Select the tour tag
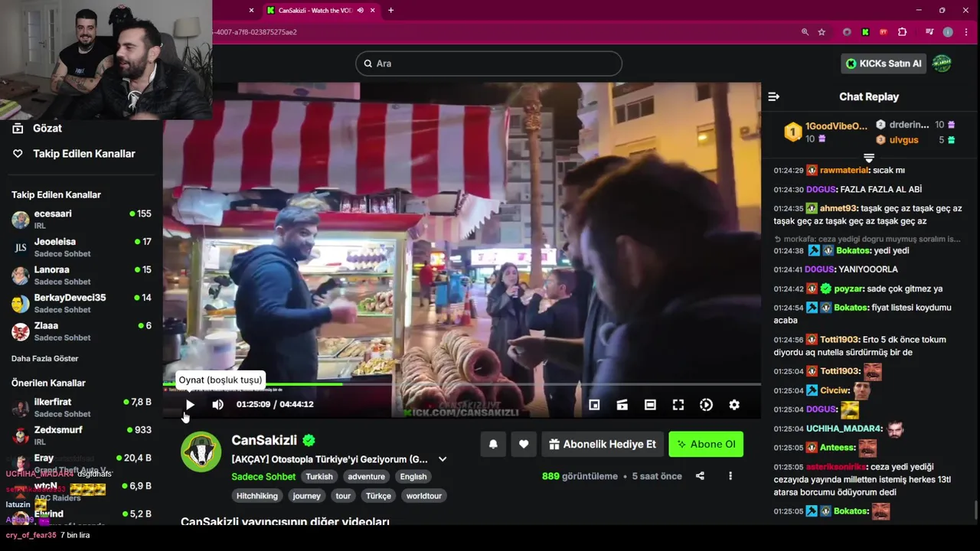This screenshot has height=551, width=980. click(343, 496)
